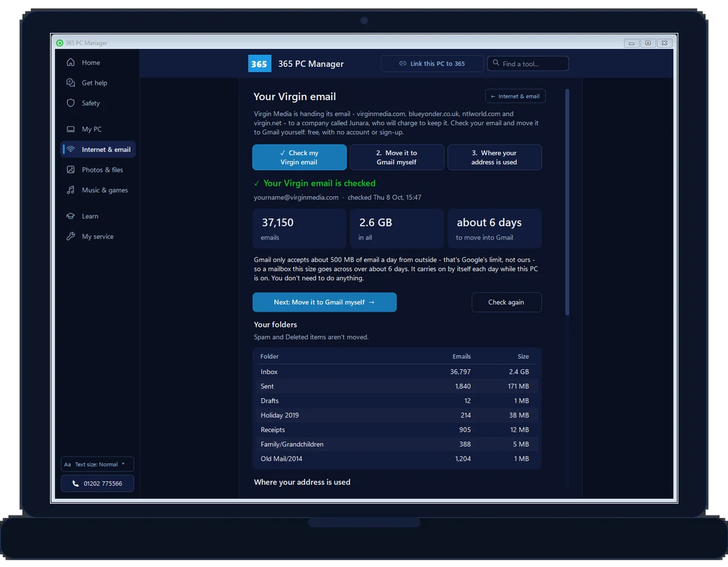
Task: Click the My service wrench icon
Action: 71,237
